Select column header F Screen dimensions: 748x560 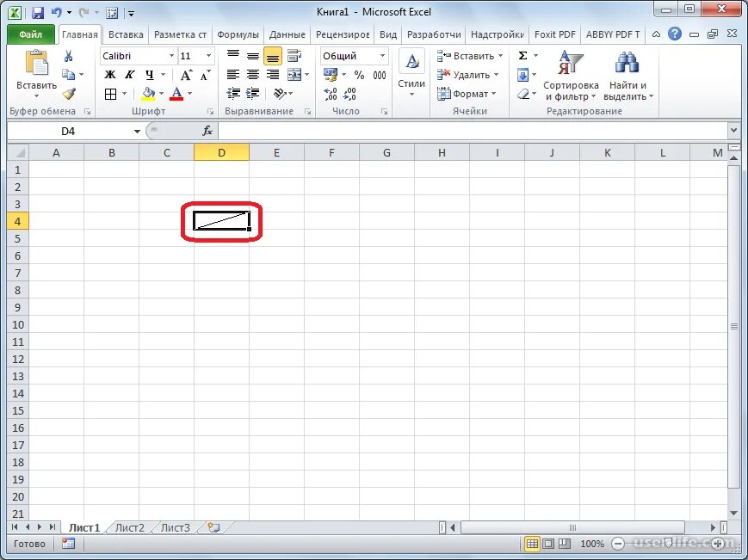tap(331, 152)
